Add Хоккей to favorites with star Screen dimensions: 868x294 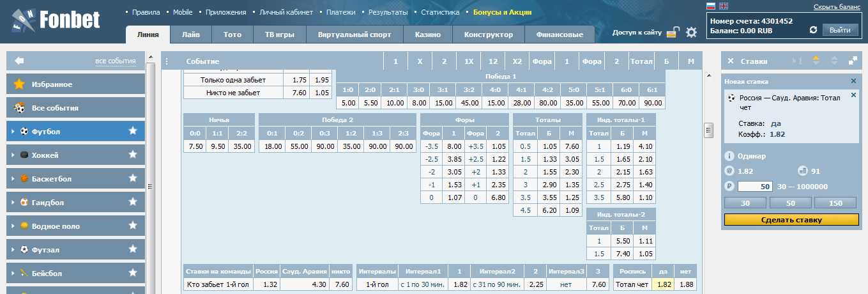pos(133,155)
